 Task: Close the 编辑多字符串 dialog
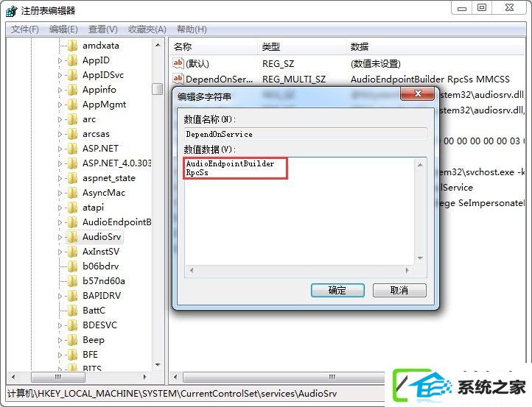(x=418, y=94)
